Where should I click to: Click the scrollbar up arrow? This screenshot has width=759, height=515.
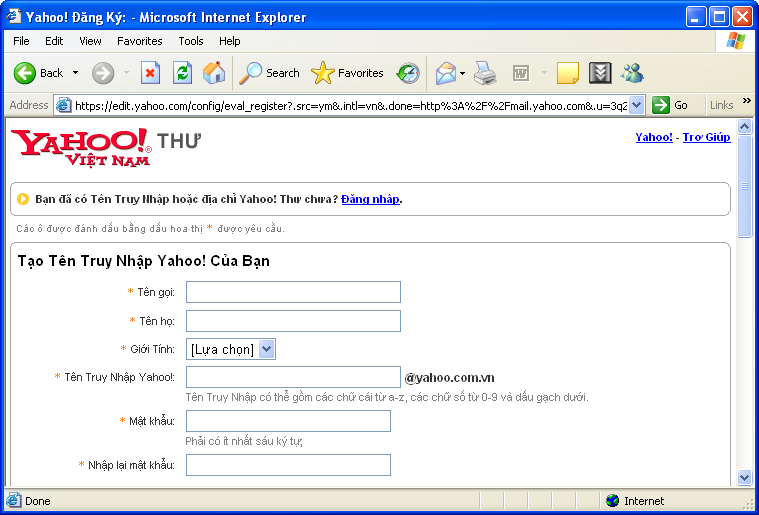744,127
